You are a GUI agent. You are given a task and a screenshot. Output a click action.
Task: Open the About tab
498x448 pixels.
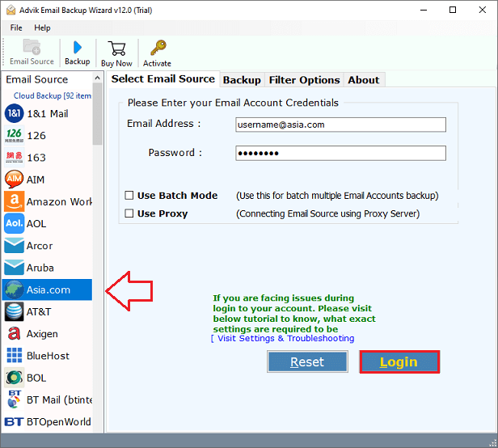364,80
